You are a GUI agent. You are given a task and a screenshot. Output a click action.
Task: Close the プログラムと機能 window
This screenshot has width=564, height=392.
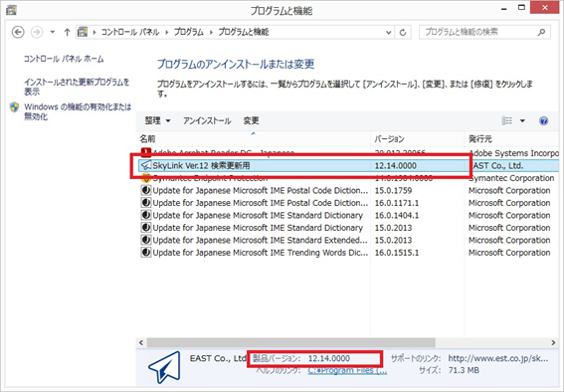coord(544,8)
